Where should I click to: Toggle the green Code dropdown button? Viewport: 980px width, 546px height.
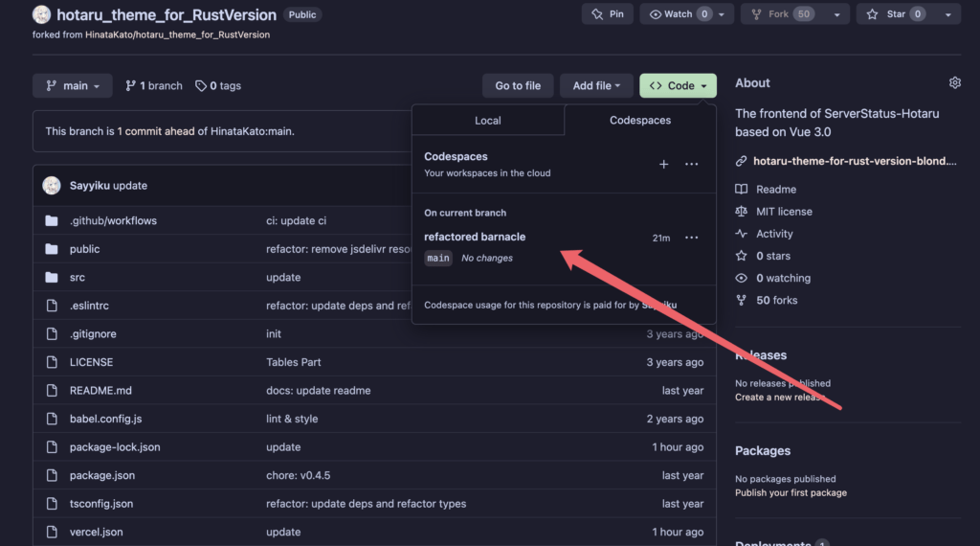(679, 85)
